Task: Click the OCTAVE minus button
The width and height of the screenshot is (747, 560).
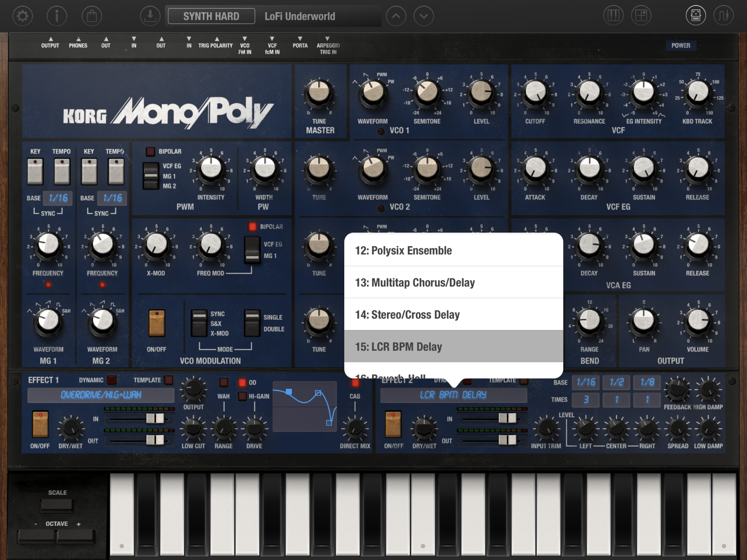Action: (x=37, y=536)
